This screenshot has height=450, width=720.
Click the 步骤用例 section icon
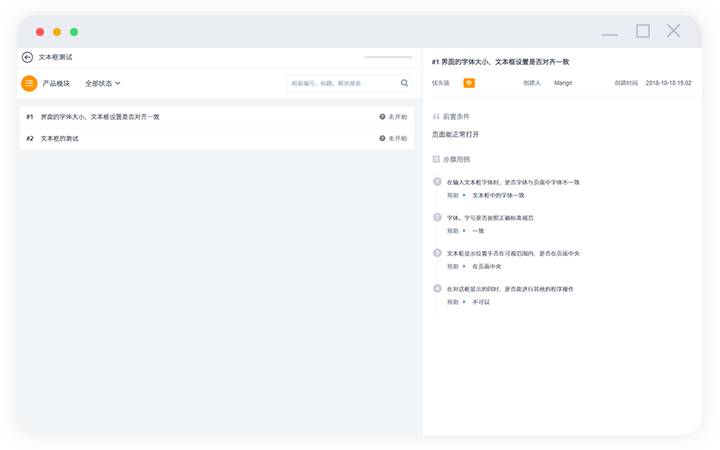click(436, 159)
